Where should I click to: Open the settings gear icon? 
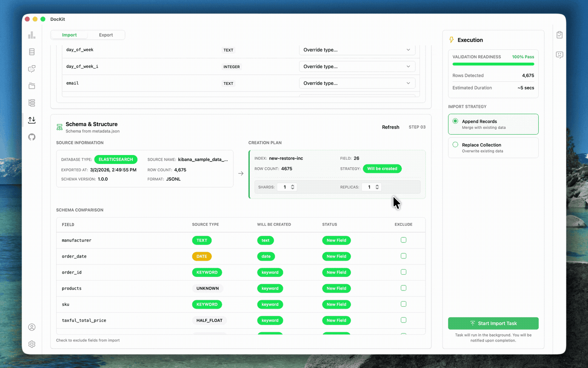[x=31, y=344]
